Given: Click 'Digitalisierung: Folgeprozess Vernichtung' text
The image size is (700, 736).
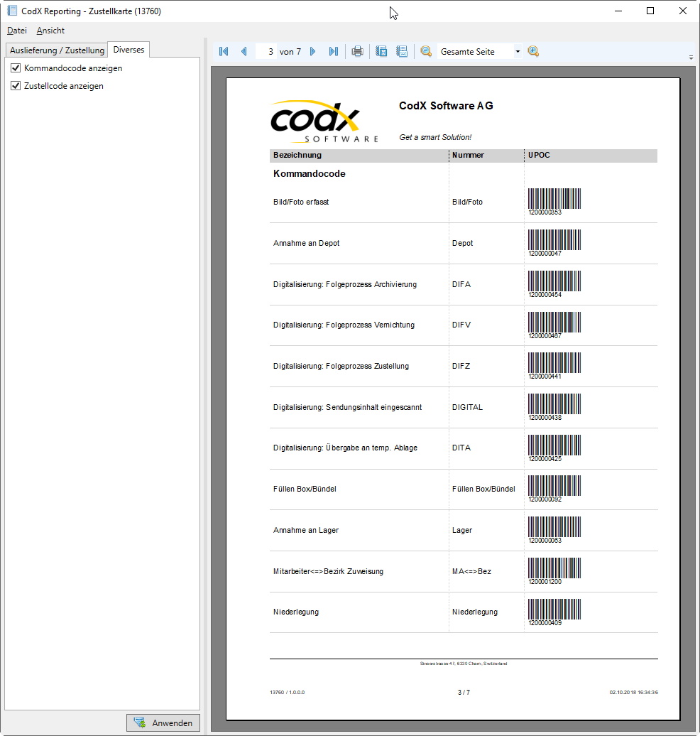Looking at the screenshot, I should pos(344,325).
